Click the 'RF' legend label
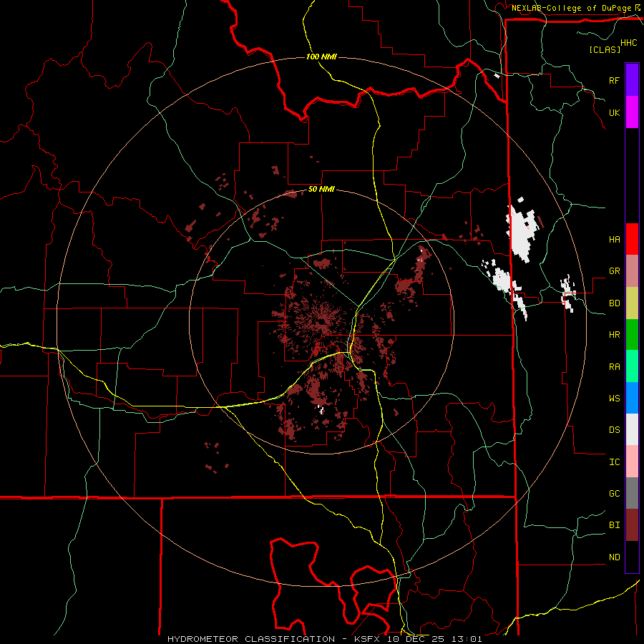644x644 pixels. click(x=614, y=80)
